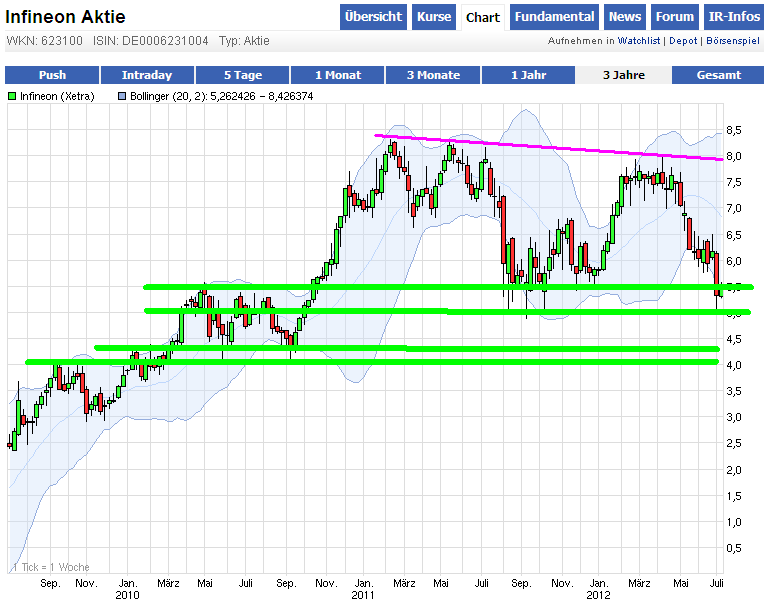
Task: Go to the News tab
Action: (x=625, y=17)
